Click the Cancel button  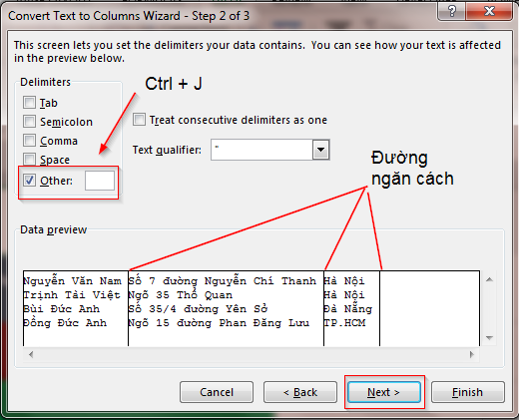pos(217,392)
